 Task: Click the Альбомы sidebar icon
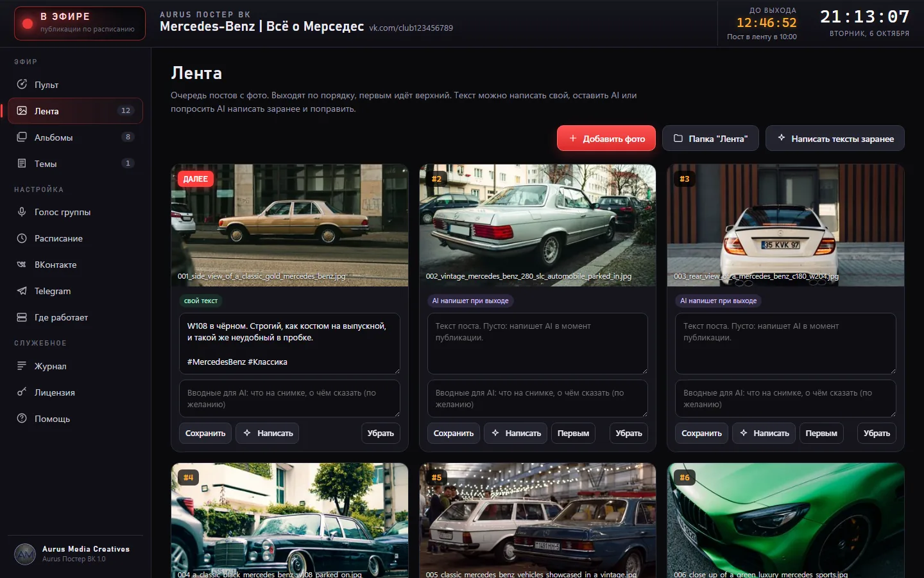[22, 137]
